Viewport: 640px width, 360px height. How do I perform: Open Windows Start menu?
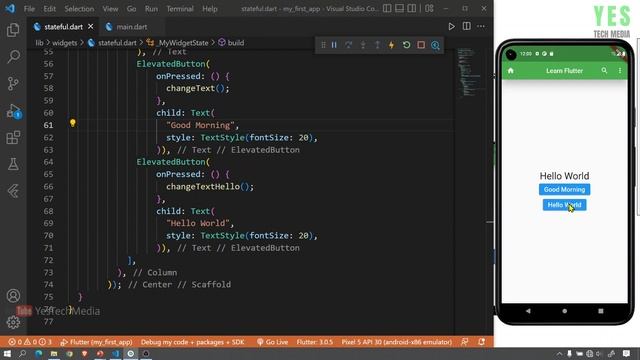[7, 353]
